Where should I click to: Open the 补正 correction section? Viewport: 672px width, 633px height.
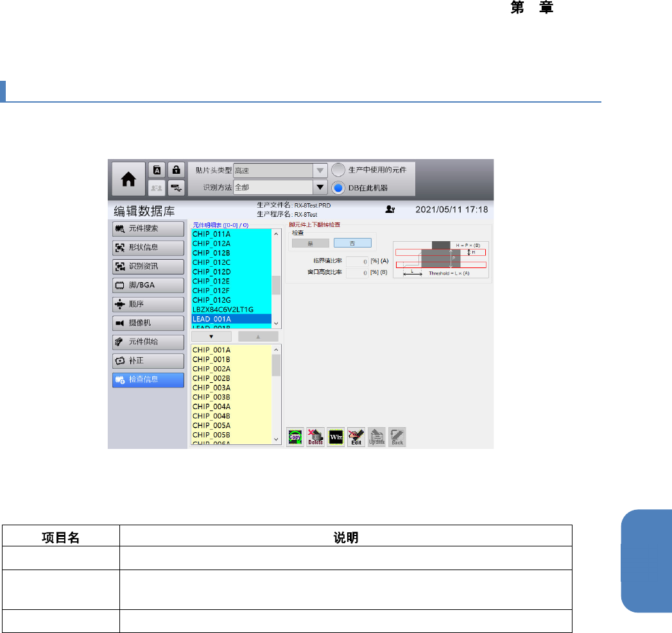tap(148, 360)
